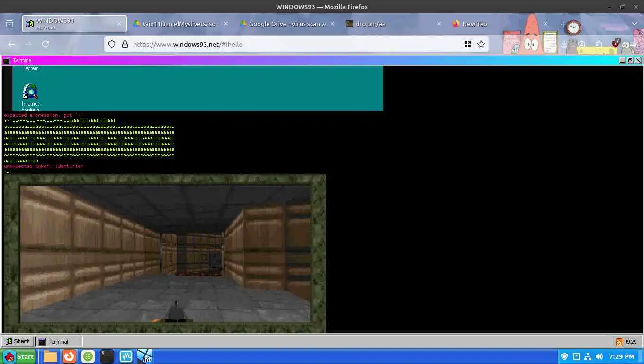Open the OS Start menu with red bird

19,356
